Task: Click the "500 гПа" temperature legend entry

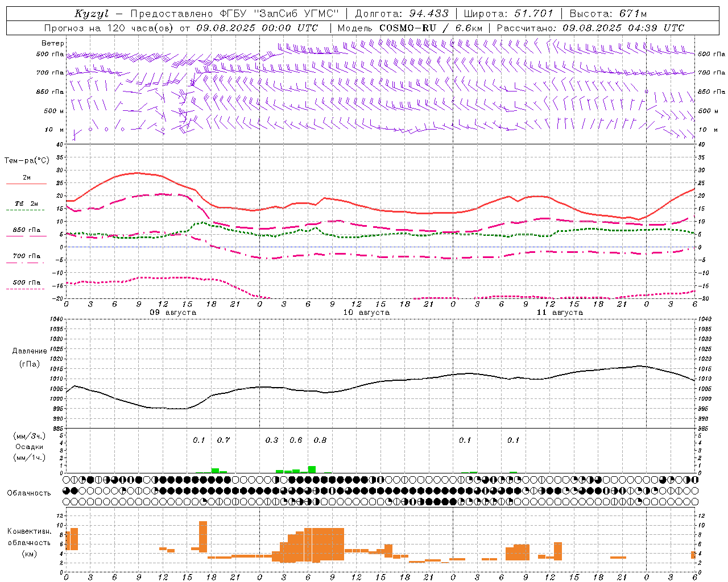Action: (x=27, y=282)
